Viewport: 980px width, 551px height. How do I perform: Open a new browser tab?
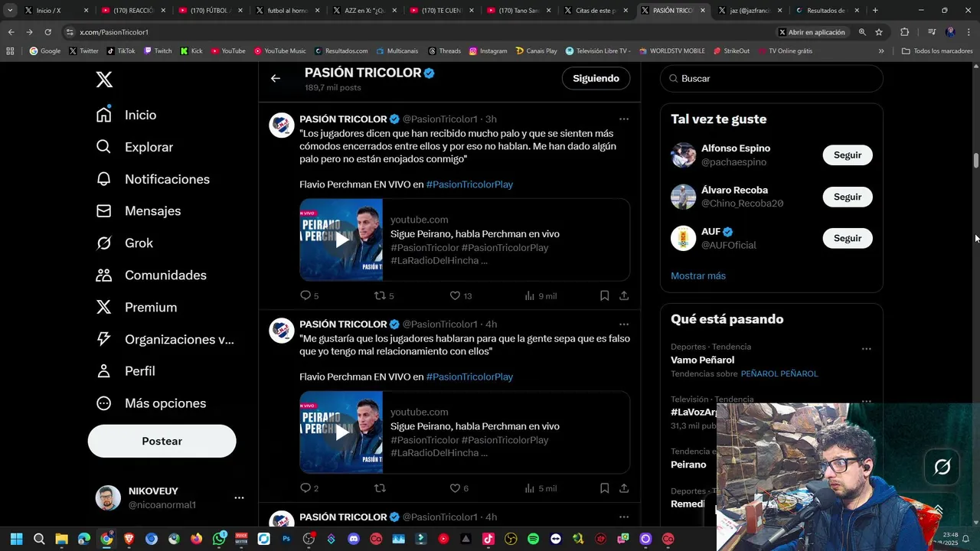click(875, 11)
